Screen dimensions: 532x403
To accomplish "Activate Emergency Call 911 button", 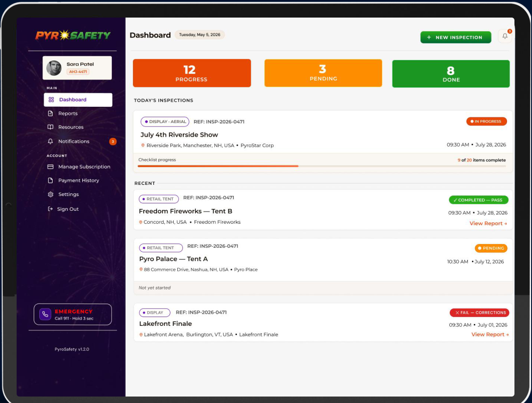I will (73, 314).
